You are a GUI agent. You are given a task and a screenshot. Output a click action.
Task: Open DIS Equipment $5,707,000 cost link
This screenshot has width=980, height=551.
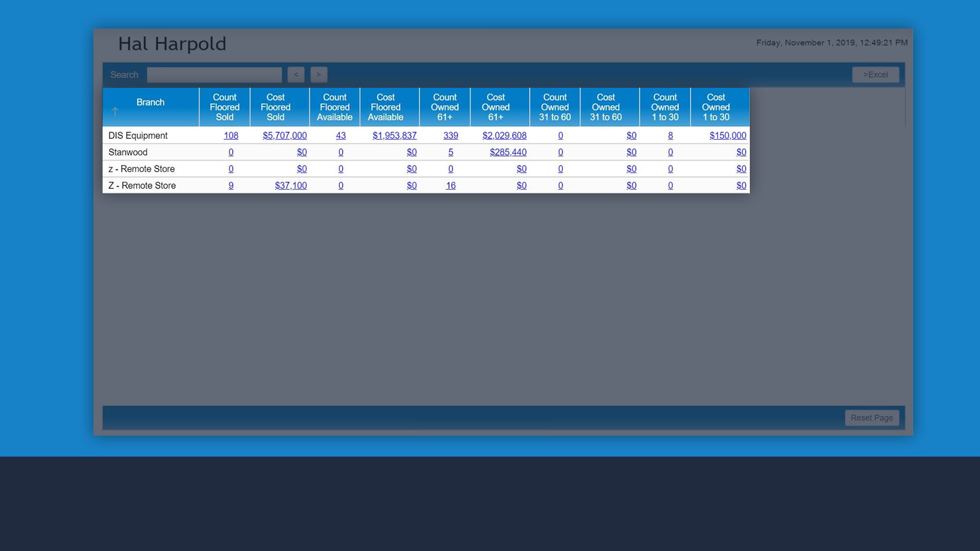click(285, 136)
